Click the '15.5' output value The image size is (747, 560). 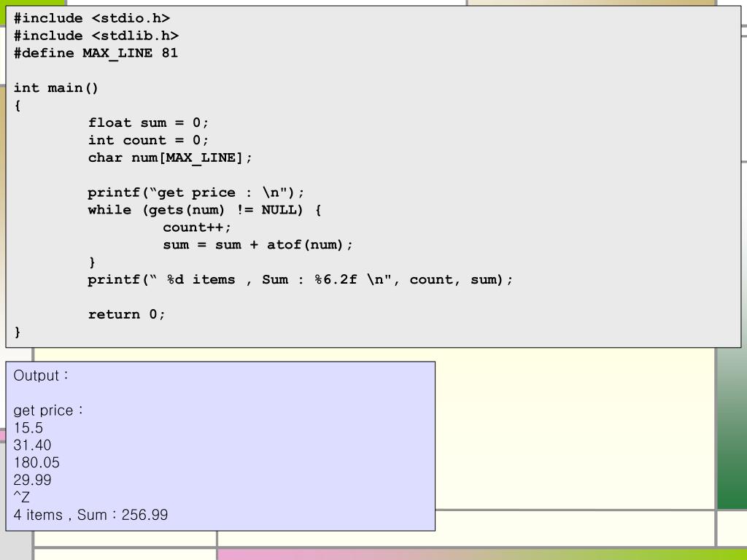point(28,427)
